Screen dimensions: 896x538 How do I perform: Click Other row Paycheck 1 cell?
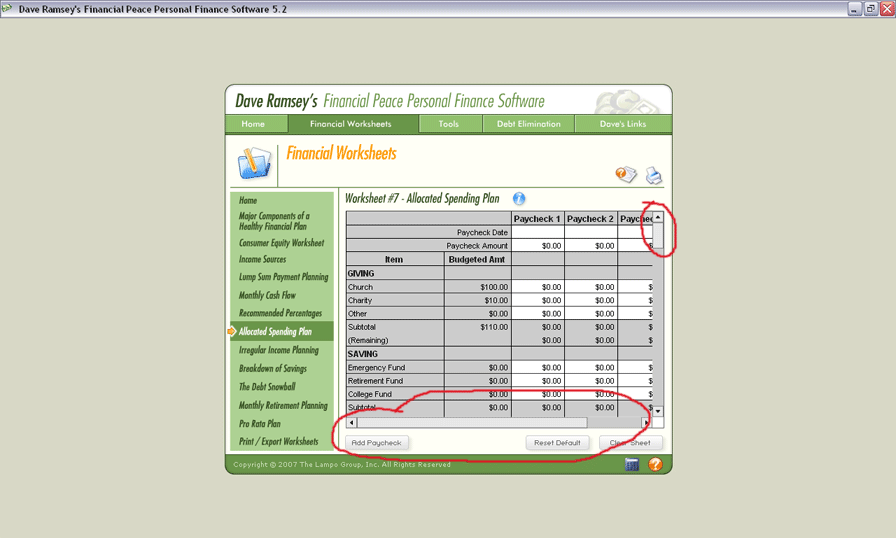[x=537, y=314]
